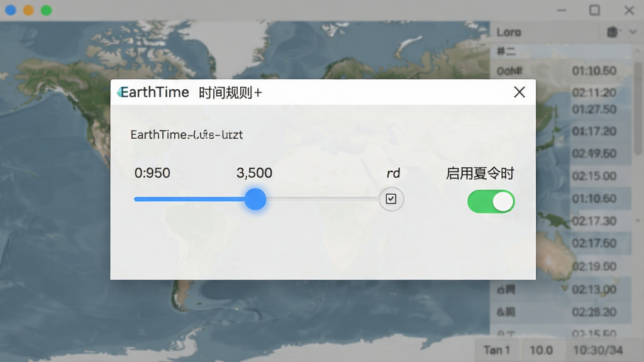Close the EarthTime 时间规则 dialog
644x362 pixels.
[x=519, y=92]
